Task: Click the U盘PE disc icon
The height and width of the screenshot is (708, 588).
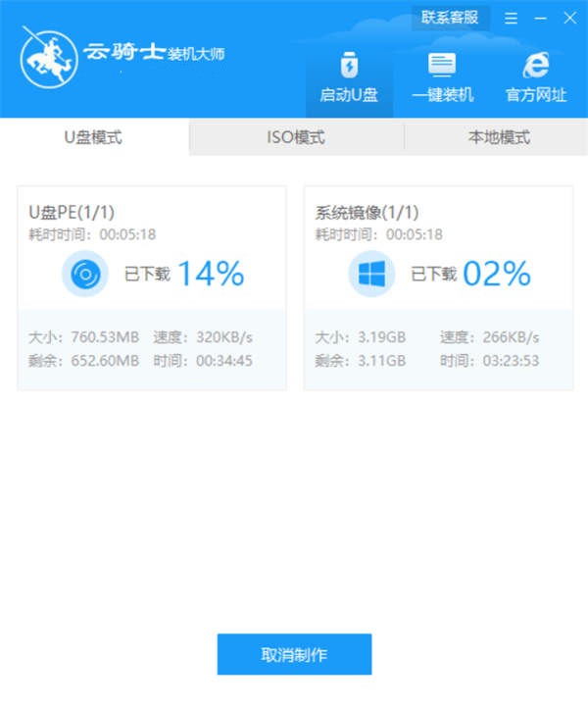Action: tap(85, 274)
